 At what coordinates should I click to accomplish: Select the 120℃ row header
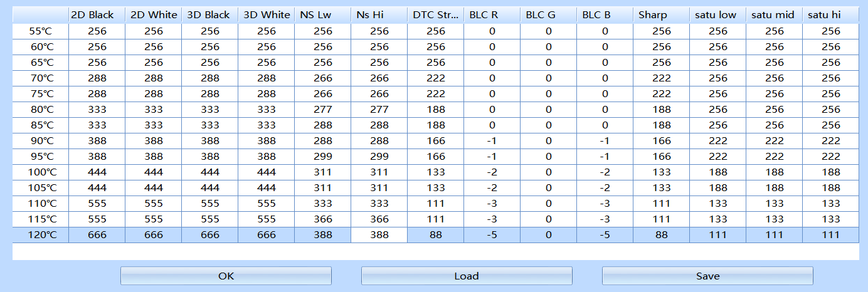pyautogui.click(x=41, y=235)
